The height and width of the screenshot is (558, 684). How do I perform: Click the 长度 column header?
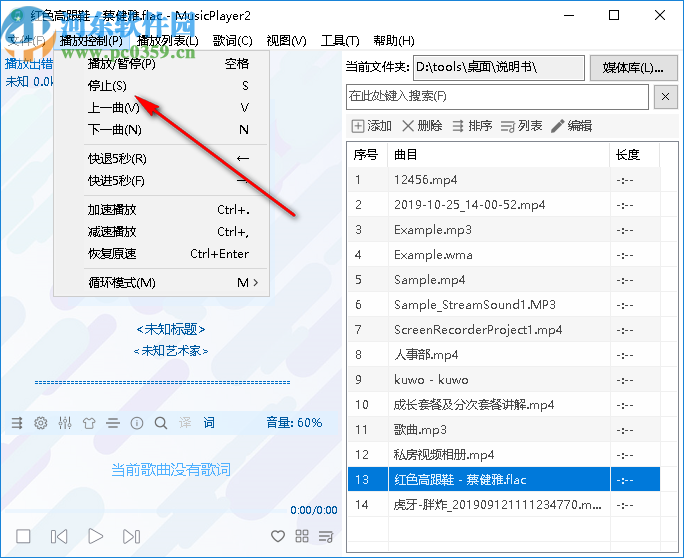coord(635,155)
